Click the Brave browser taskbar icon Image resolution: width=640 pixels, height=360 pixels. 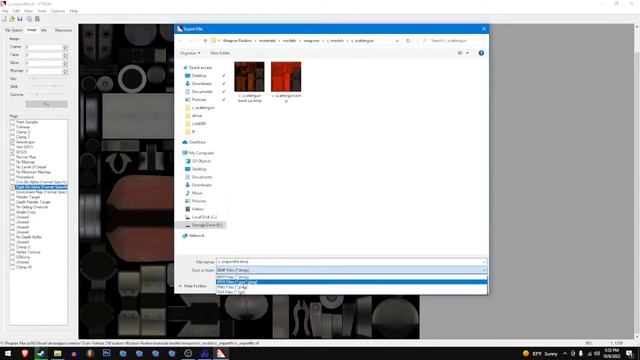(24, 353)
